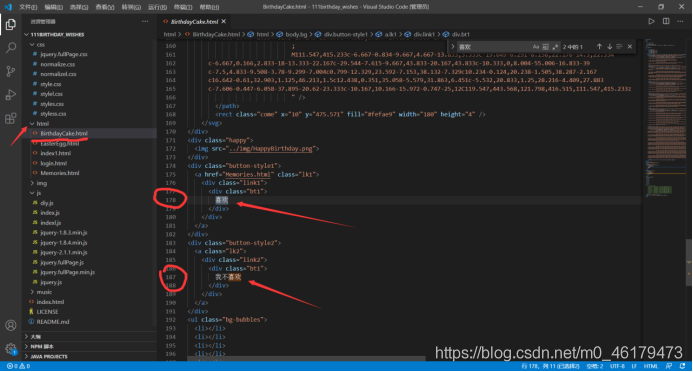This screenshot has width=693, height=372.
Task: Open jquery-2.1.1.min.js file
Action: 64,252
